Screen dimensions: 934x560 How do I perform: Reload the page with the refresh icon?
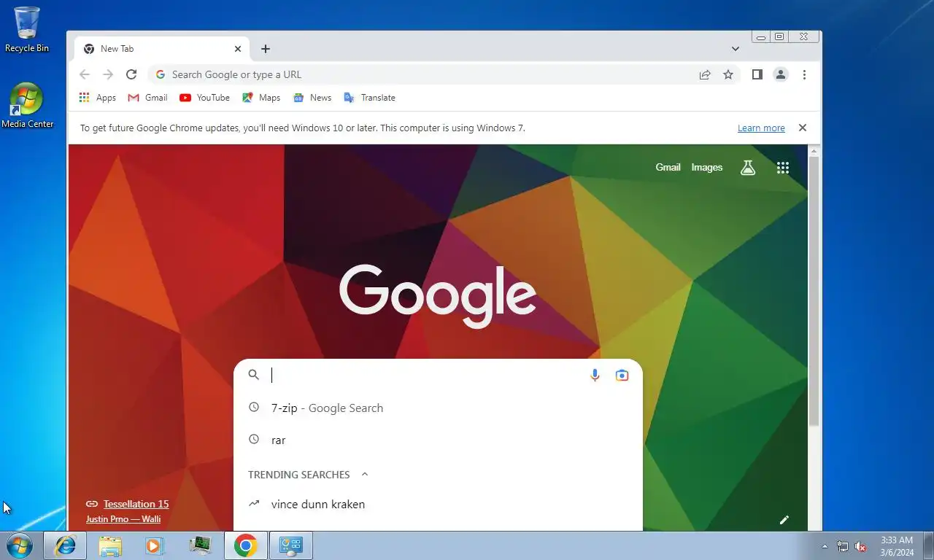click(131, 74)
